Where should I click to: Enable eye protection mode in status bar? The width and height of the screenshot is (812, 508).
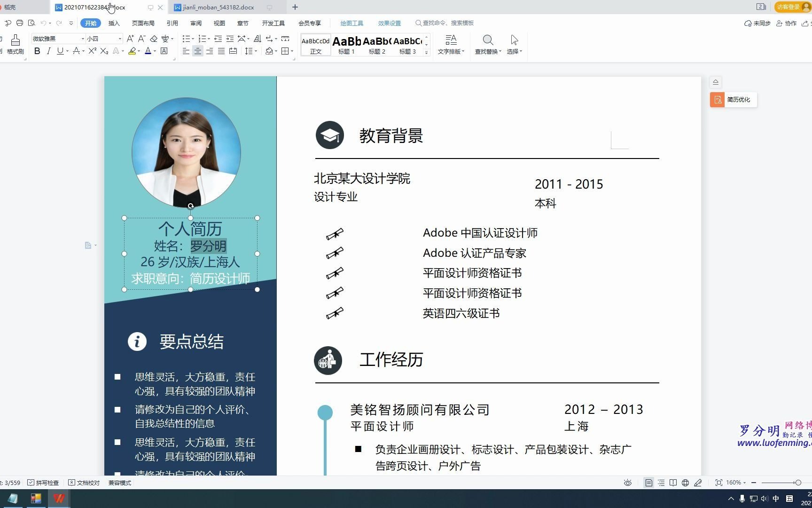(628, 483)
